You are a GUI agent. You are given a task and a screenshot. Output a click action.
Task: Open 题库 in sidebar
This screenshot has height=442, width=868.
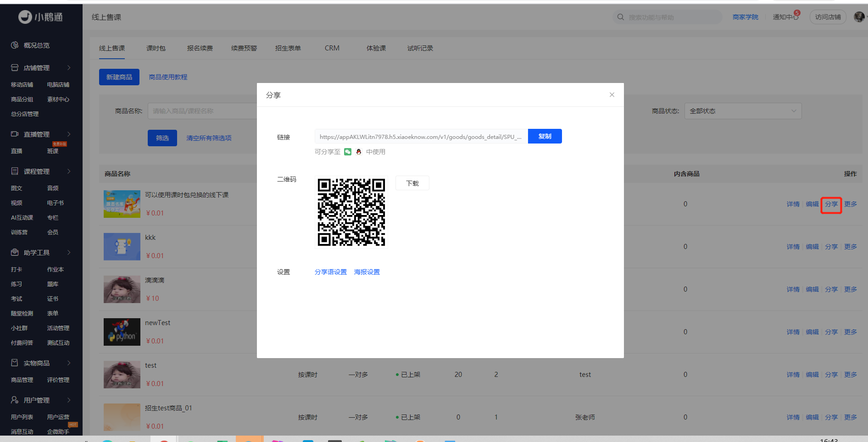coord(53,284)
